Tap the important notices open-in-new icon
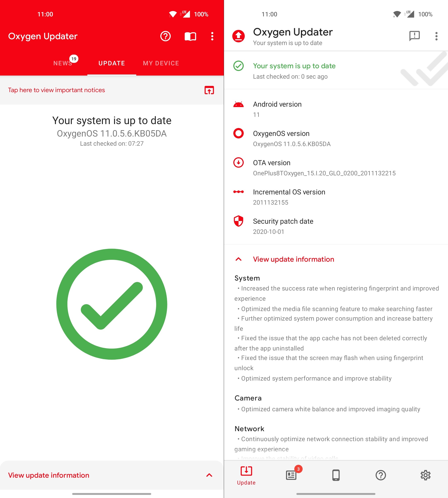This screenshot has width=448, height=498. click(209, 90)
